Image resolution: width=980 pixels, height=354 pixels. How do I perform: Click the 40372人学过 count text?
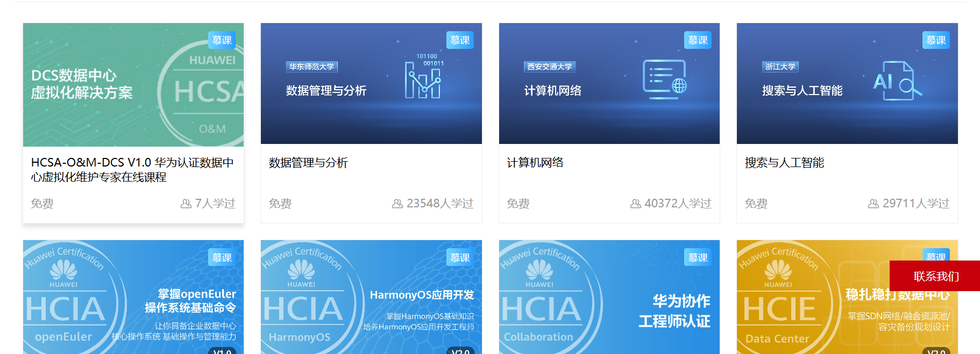click(678, 204)
